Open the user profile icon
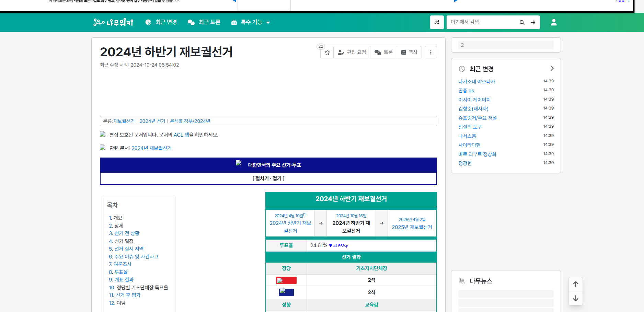The height and width of the screenshot is (312, 644). [554, 22]
